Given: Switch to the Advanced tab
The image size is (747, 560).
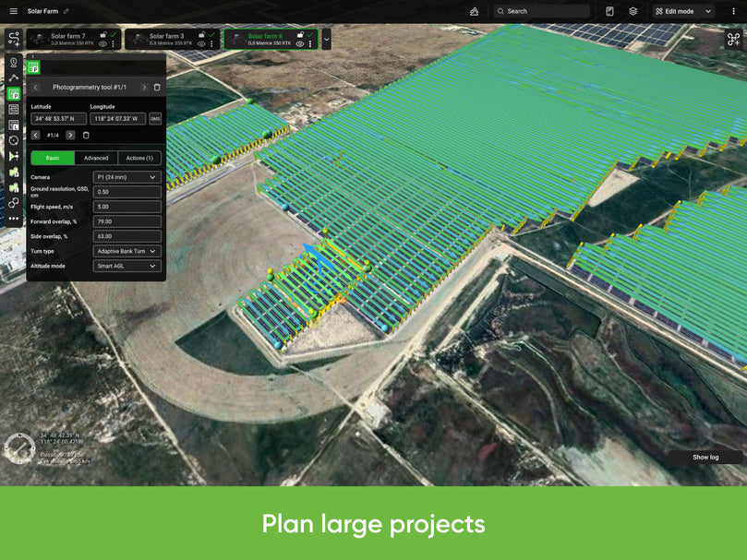Looking at the screenshot, I should click(96, 158).
